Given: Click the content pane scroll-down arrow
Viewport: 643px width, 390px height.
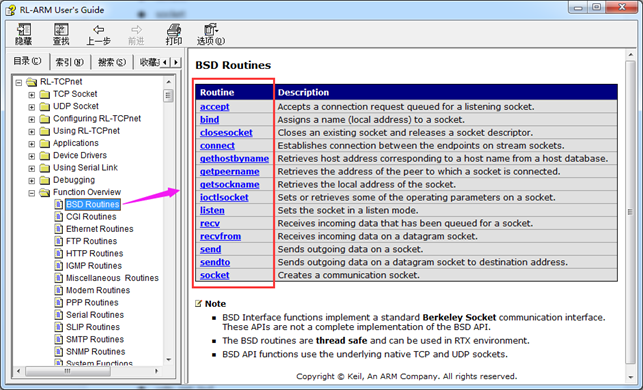Looking at the screenshot, I should pos(630,378).
